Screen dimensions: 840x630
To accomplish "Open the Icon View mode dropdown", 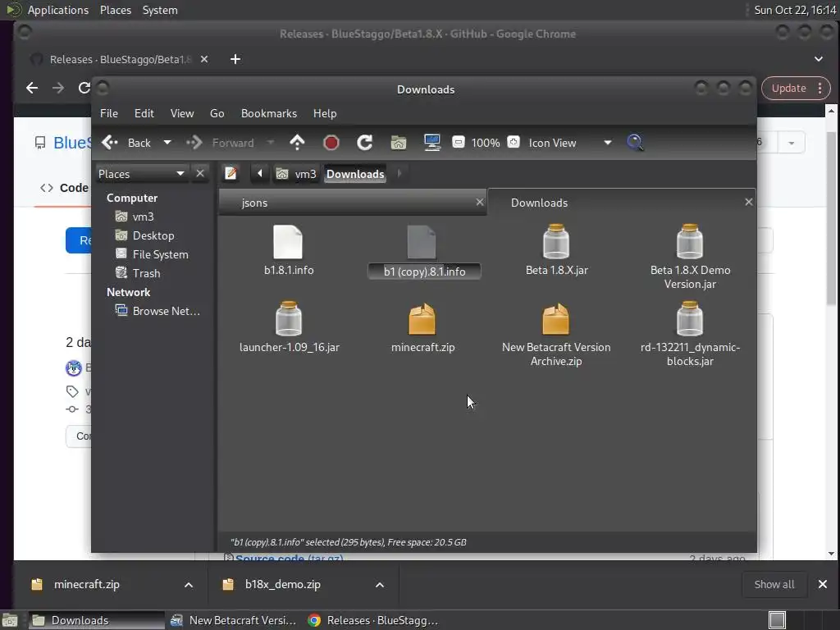I will click(608, 143).
